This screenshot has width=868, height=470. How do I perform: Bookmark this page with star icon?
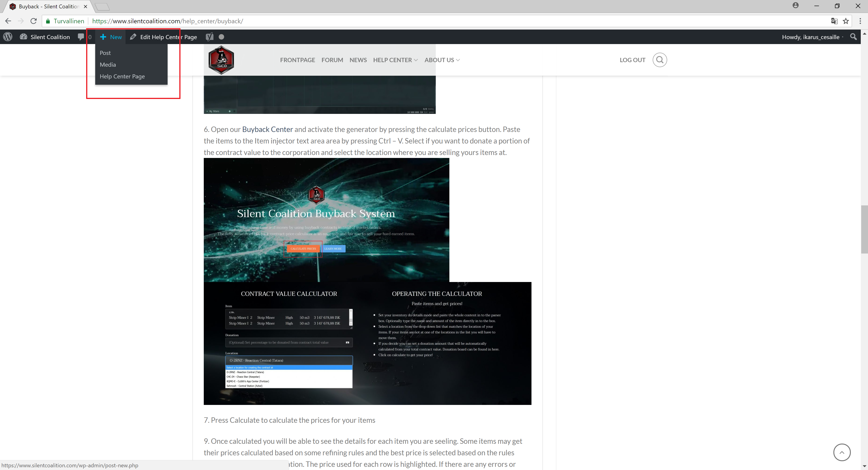pos(846,21)
